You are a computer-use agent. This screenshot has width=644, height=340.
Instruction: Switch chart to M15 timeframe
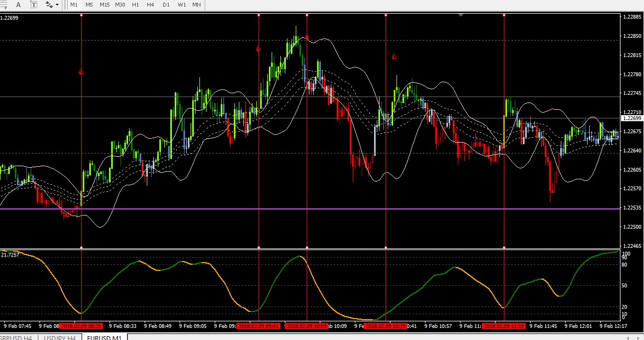tap(104, 4)
